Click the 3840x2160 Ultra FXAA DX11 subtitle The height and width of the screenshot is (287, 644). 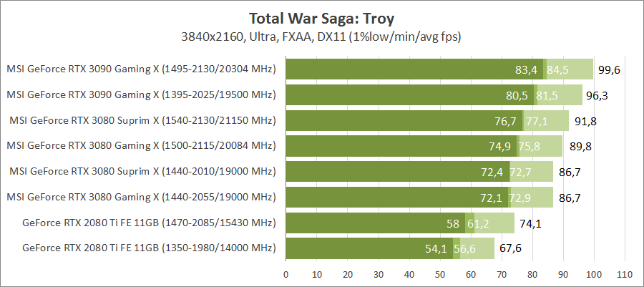point(321,36)
